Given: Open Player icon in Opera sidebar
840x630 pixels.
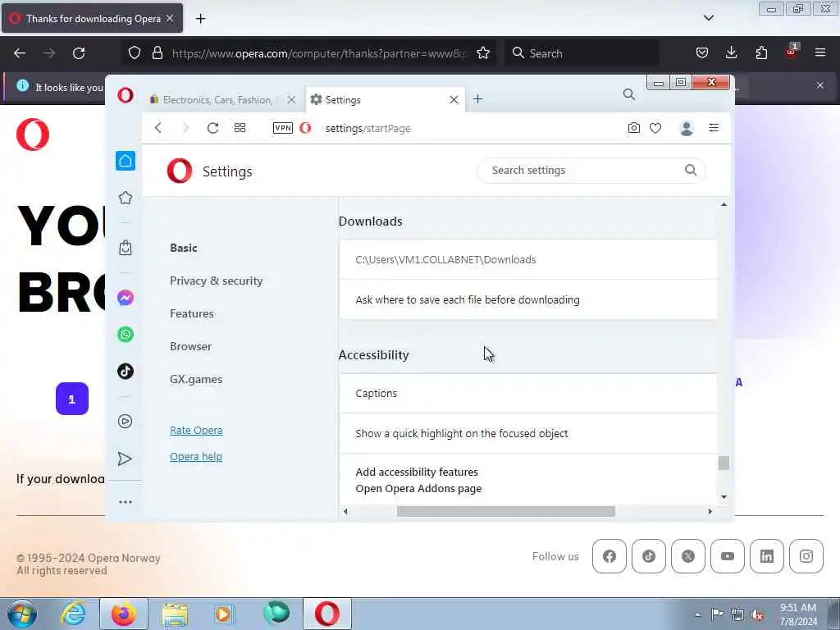Looking at the screenshot, I should point(126,422).
